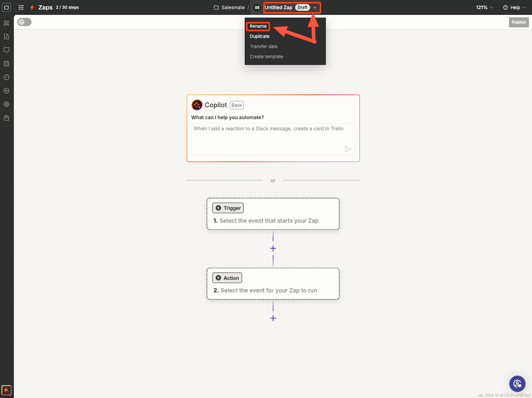Image resolution: width=532 pixels, height=398 pixels.
Task: Open the apps grid launcher
Action: click(21, 7)
